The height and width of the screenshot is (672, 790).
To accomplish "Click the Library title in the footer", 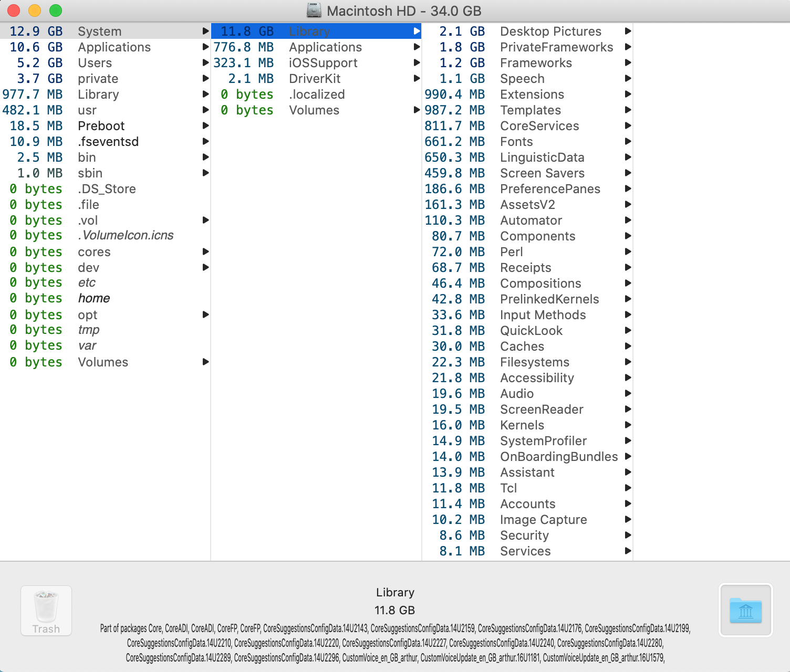I will 395,592.
